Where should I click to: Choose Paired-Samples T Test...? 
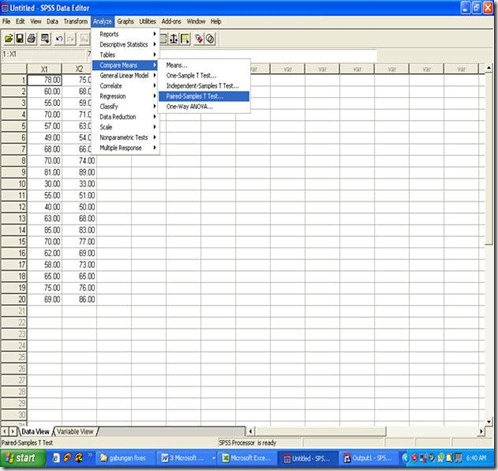[x=204, y=96]
